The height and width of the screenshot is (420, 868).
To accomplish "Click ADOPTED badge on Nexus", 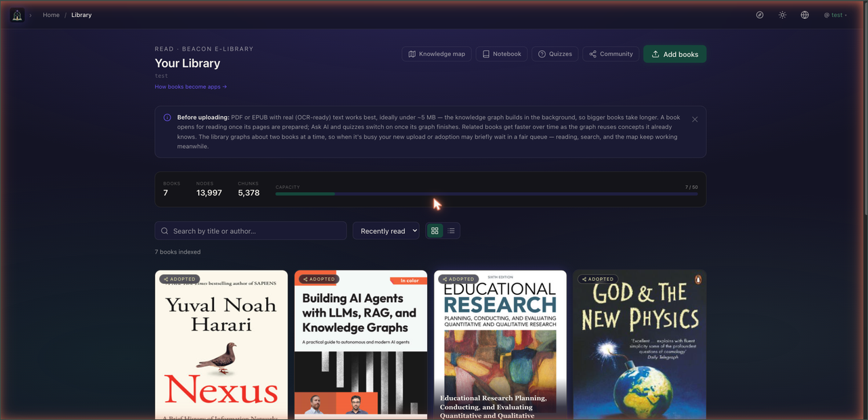I will (179, 279).
